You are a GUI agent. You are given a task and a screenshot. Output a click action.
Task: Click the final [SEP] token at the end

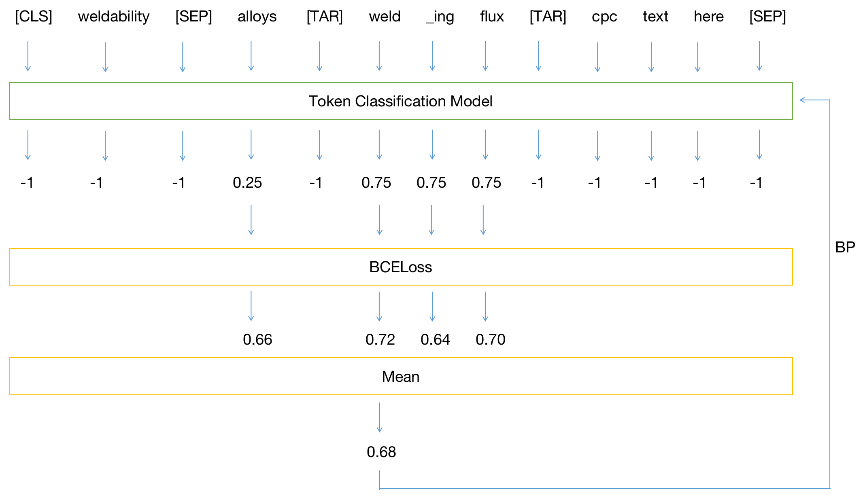point(768,17)
